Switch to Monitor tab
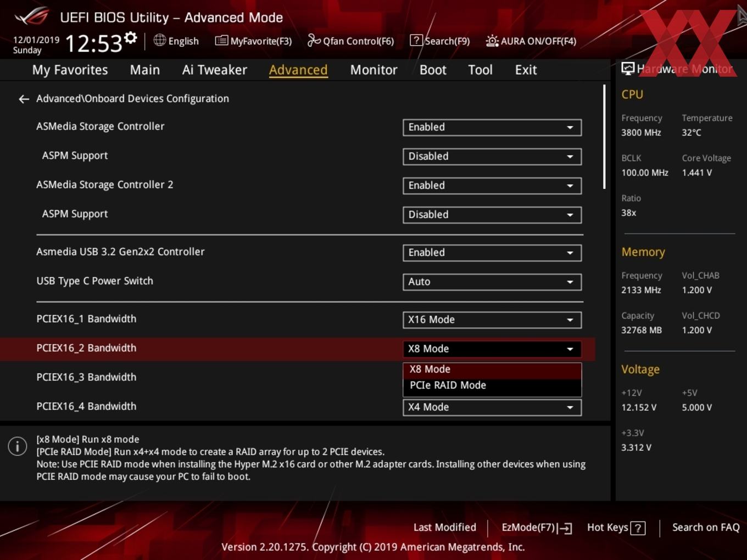This screenshot has height=560, width=747. pyautogui.click(x=374, y=70)
